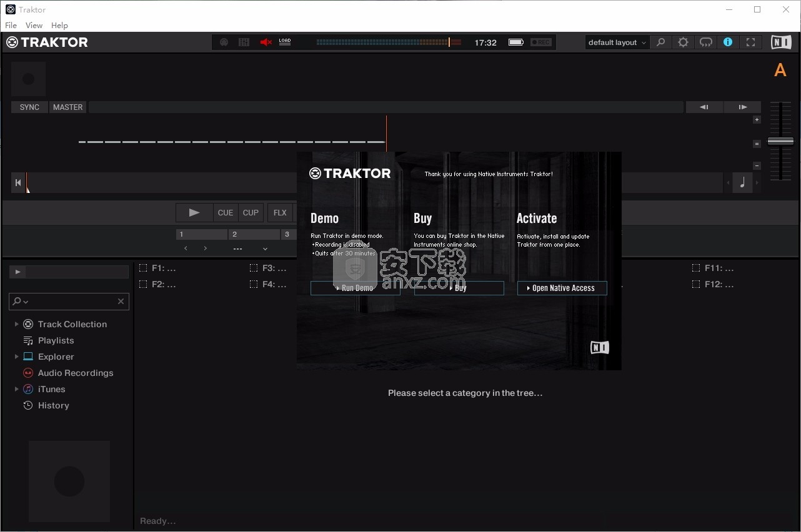Image resolution: width=801 pixels, height=532 pixels.
Task: Click the tempo bend forward button
Action: (x=742, y=107)
